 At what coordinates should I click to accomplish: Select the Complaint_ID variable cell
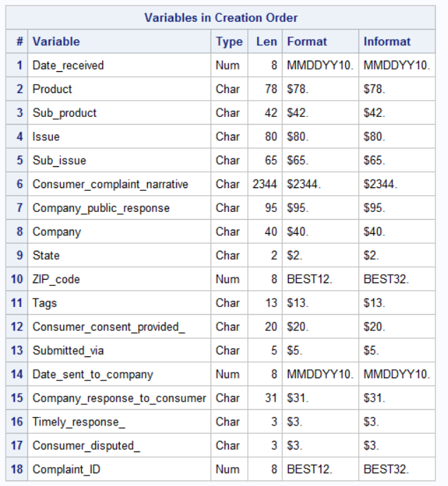(66, 469)
